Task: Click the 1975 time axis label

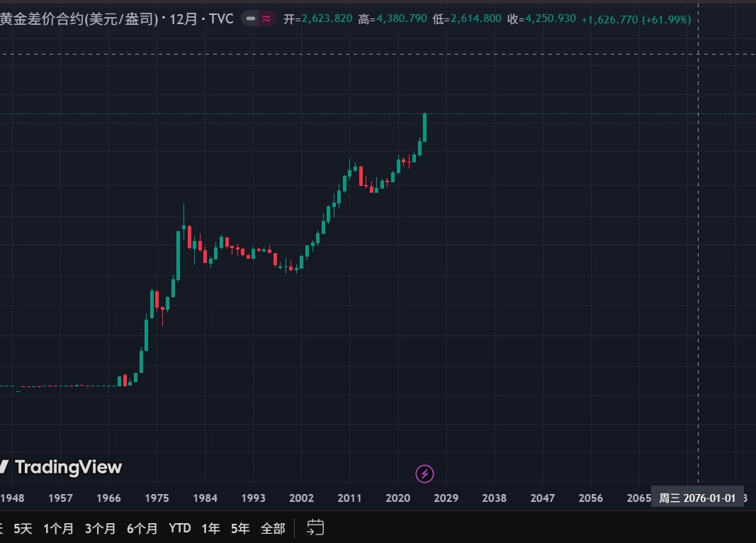Action: [x=157, y=498]
